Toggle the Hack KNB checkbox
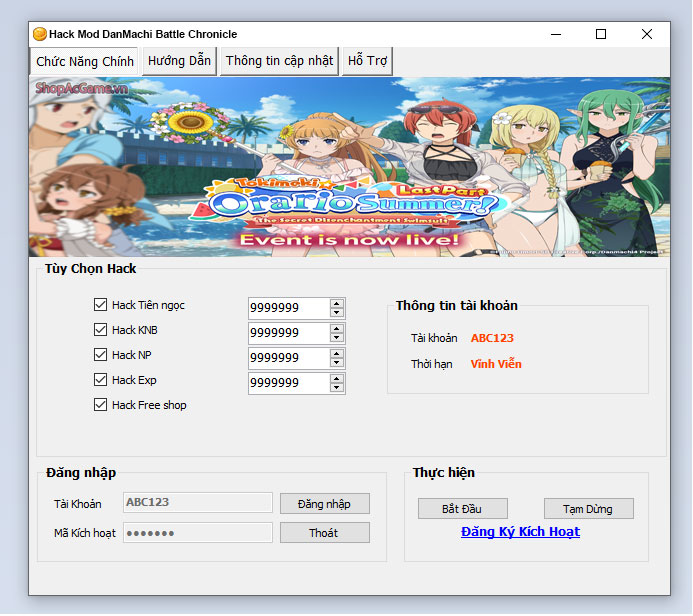693x616 pixels. click(x=100, y=330)
